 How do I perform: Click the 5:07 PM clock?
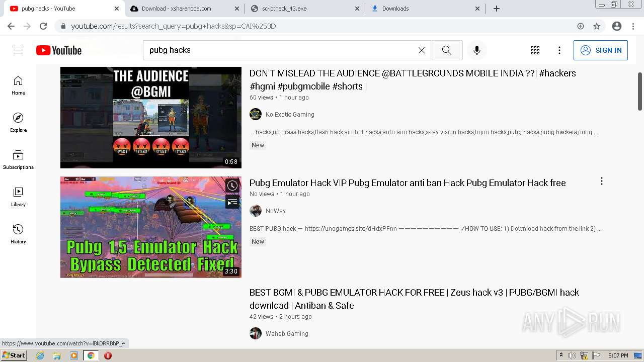click(618, 355)
